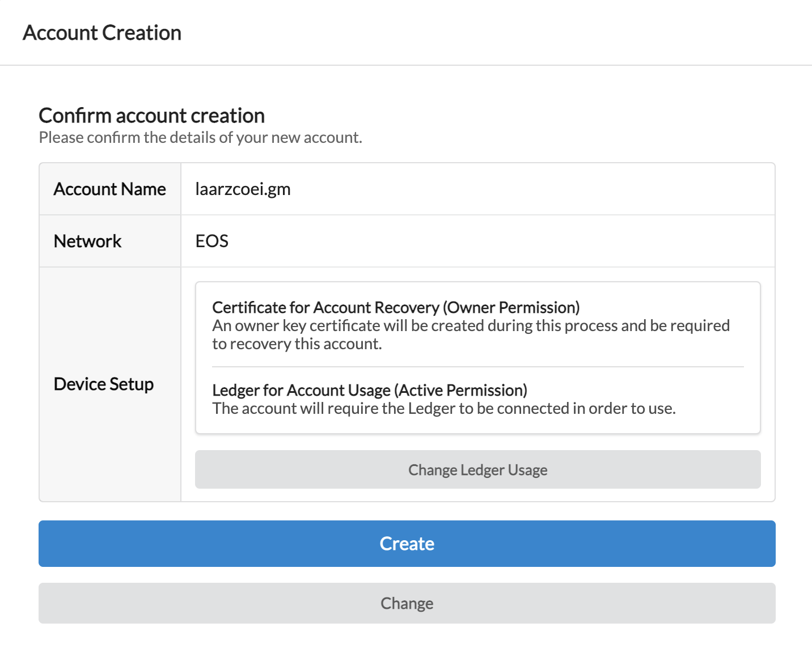Select the Change Ledger Usage button

click(x=477, y=469)
